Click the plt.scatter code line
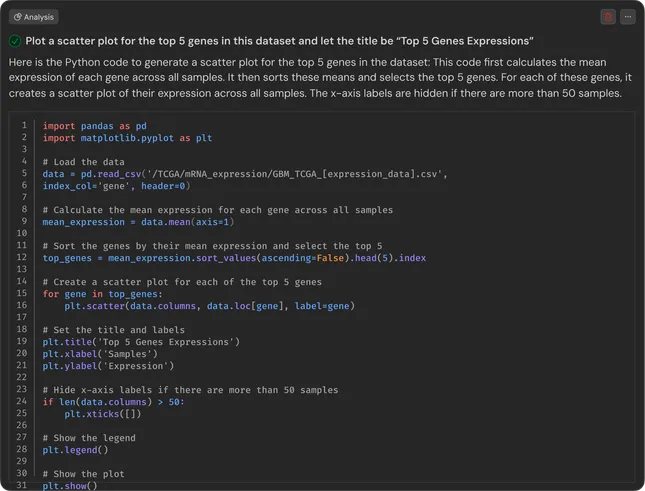645x491 pixels. tap(209, 306)
